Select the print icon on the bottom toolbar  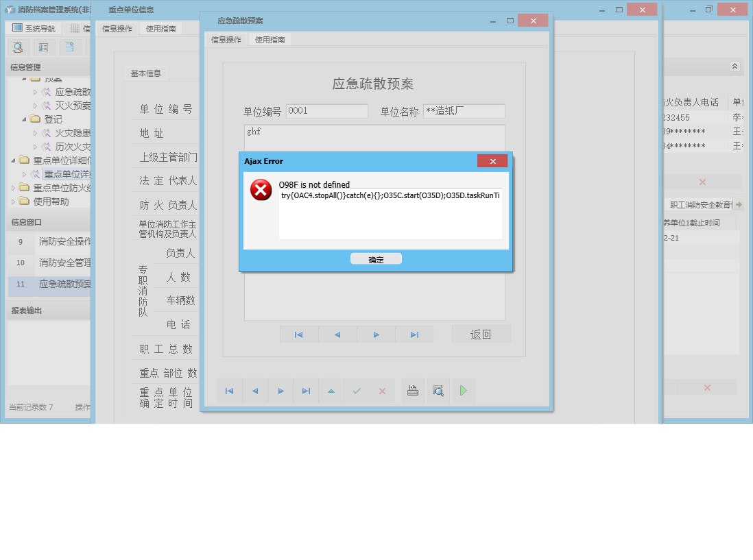pyautogui.click(x=412, y=391)
